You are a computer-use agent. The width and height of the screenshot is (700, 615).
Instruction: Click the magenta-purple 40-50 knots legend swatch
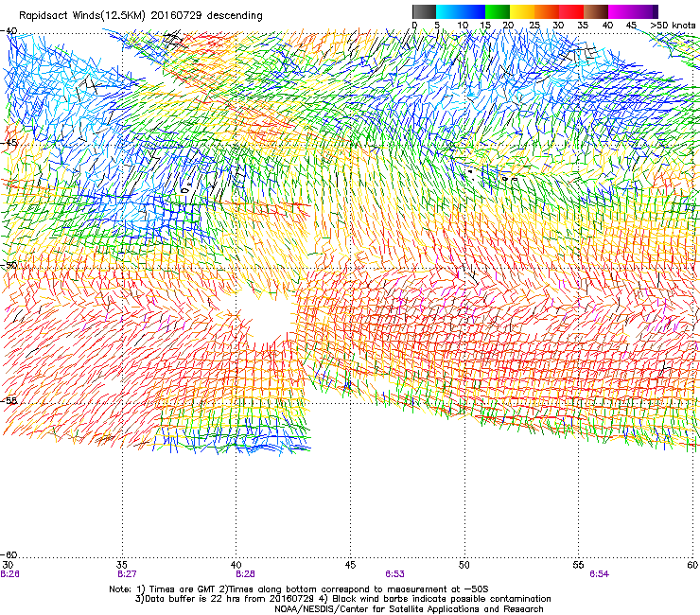(633, 11)
